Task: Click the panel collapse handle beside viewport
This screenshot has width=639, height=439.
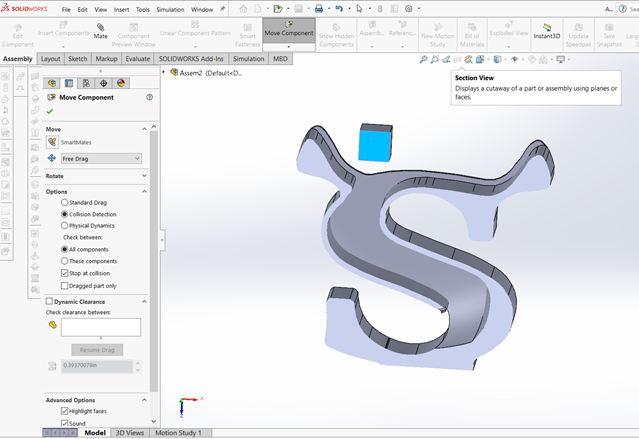Action: 162,240
